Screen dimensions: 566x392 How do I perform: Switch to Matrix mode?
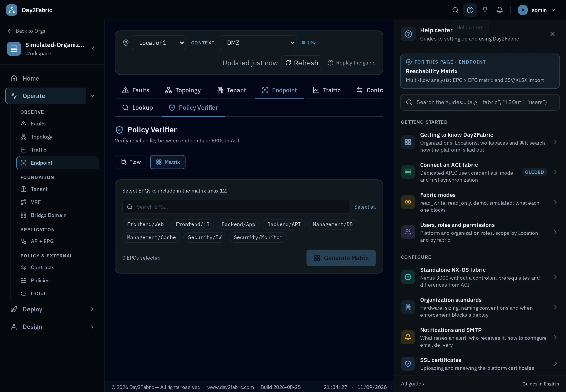tap(168, 162)
